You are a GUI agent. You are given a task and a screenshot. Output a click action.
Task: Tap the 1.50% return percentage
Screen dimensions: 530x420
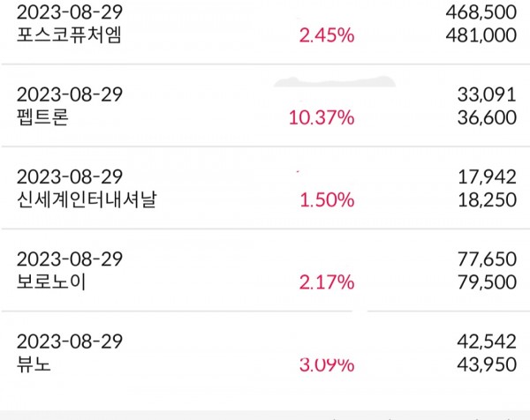coord(327,199)
